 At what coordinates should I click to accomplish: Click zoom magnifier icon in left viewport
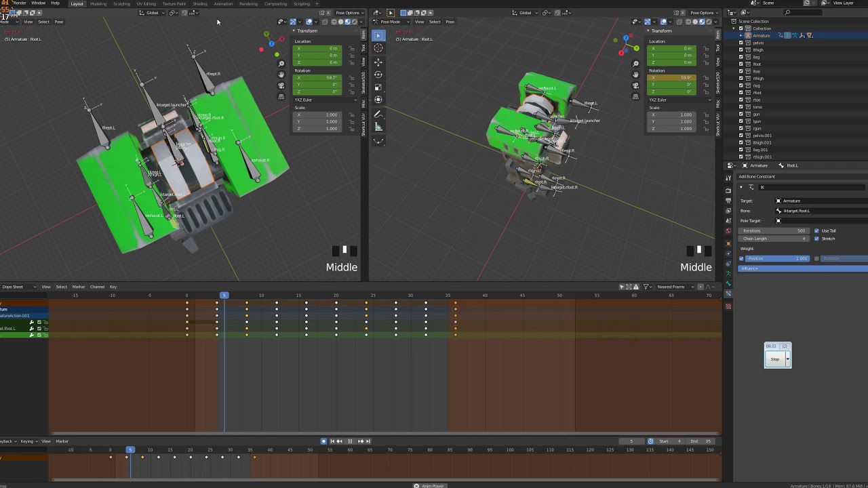pyautogui.click(x=281, y=64)
